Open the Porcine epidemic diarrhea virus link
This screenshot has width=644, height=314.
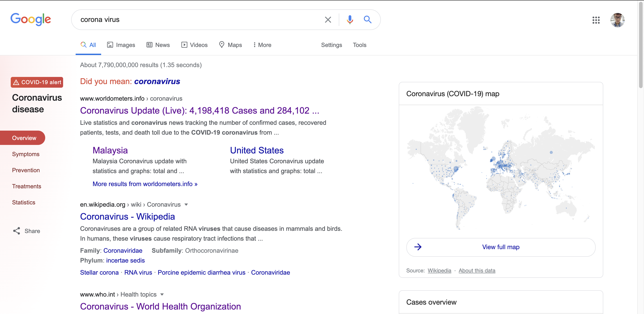click(201, 272)
